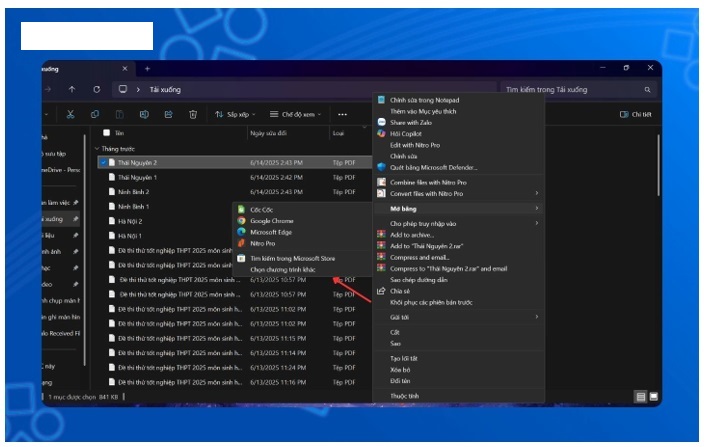The width and height of the screenshot is (711, 447).
Task: Open the Sắp xếp sort dropdown
Action: pos(236,114)
